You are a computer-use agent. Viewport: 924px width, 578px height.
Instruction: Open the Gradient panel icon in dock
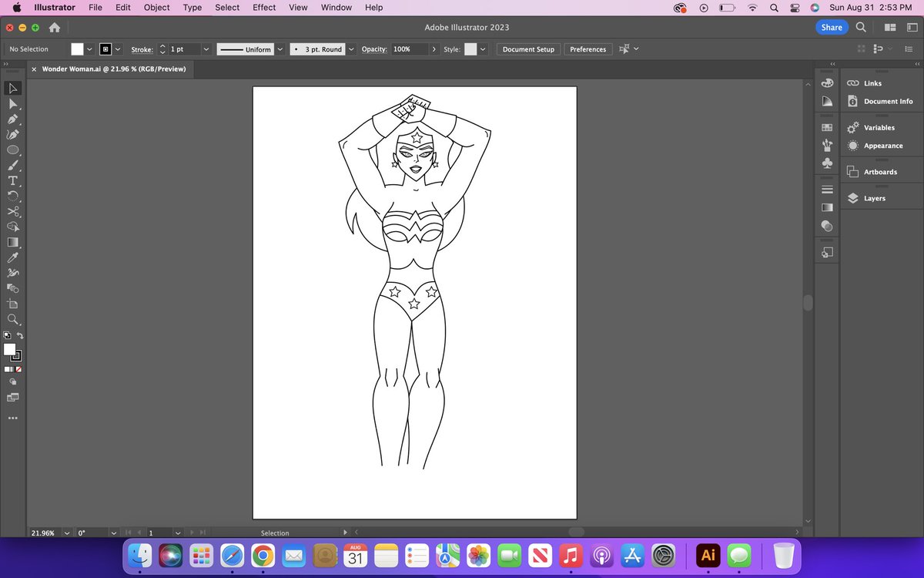827,207
